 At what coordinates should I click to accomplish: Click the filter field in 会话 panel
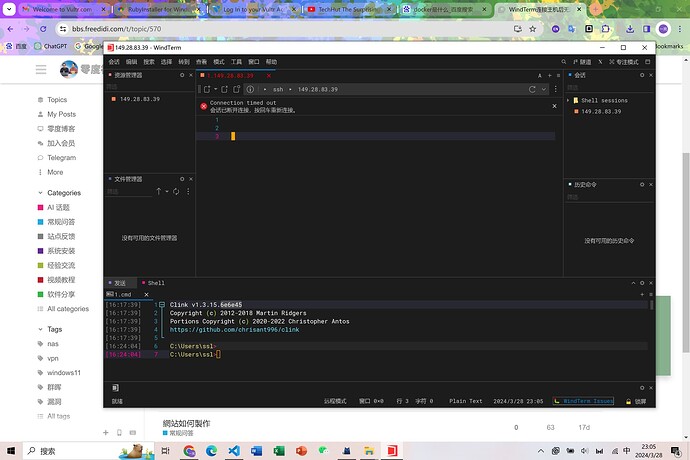pos(609,87)
